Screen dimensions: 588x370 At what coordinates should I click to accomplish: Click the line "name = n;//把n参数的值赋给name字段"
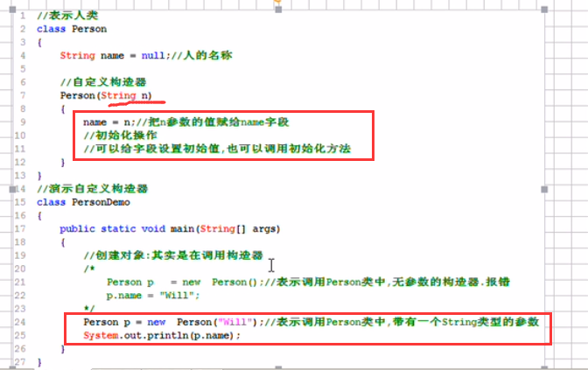coord(186,122)
